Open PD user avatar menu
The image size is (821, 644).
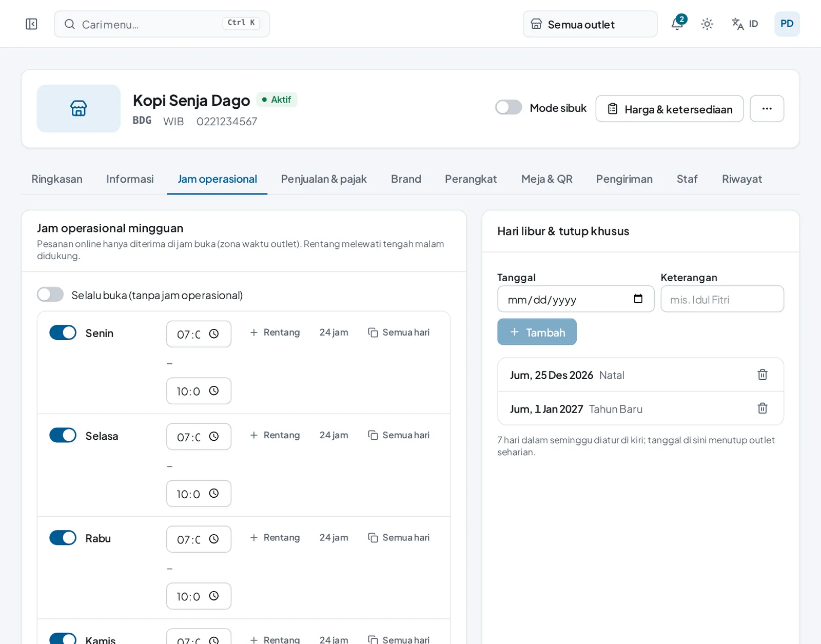click(787, 24)
